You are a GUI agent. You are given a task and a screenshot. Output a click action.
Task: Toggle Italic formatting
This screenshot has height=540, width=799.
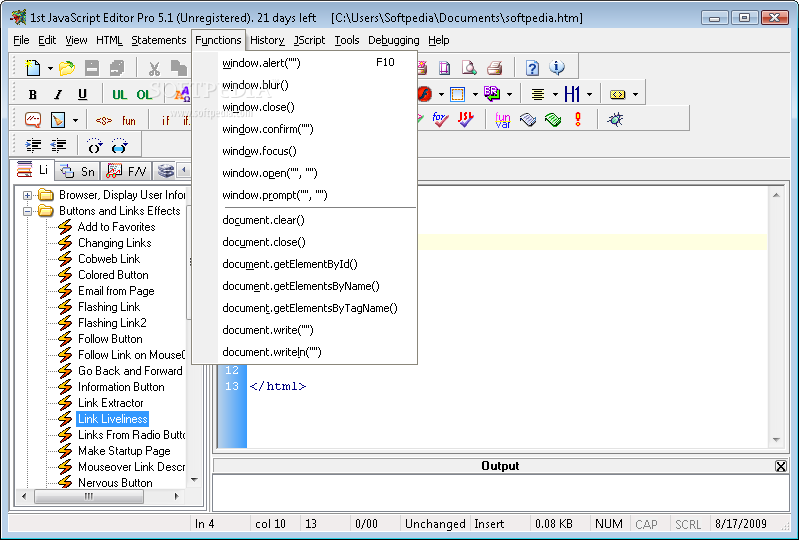pos(58,94)
